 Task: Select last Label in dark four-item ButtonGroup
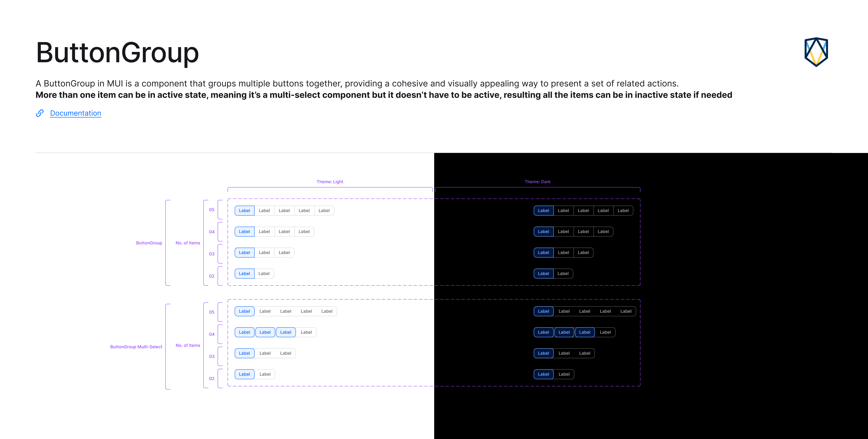(x=603, y=232)
